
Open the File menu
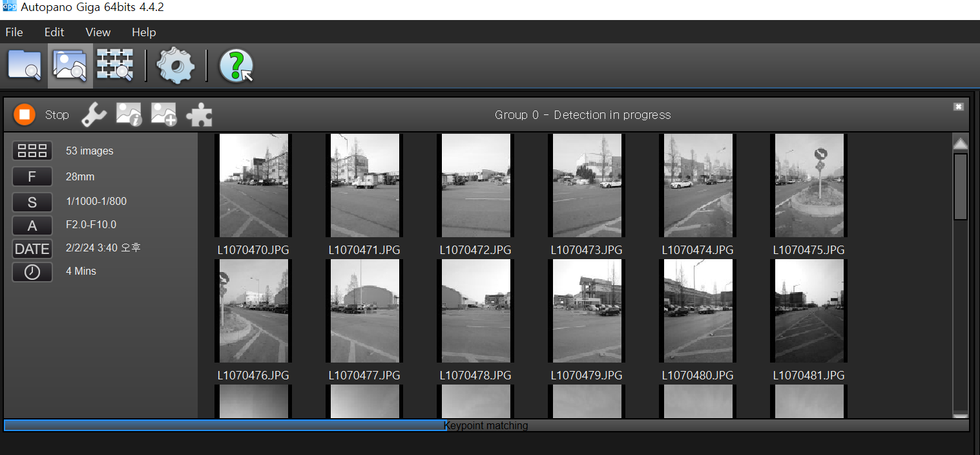[x=14, y=32]
